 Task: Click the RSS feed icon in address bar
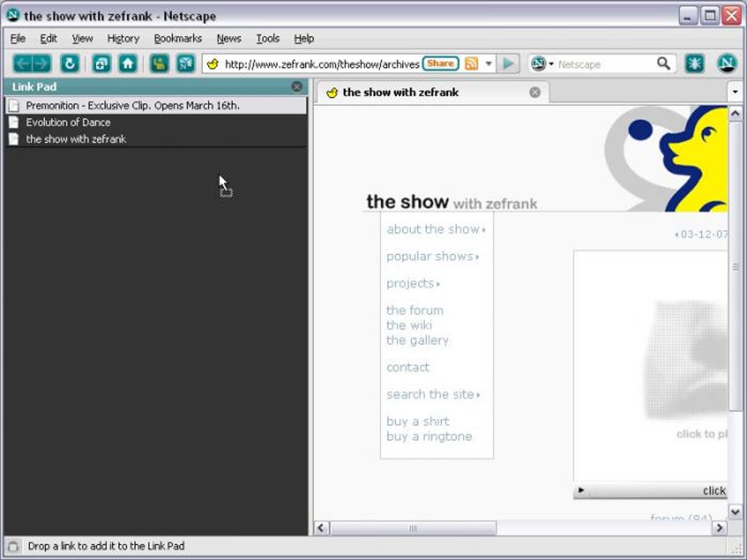coord(472,64)
